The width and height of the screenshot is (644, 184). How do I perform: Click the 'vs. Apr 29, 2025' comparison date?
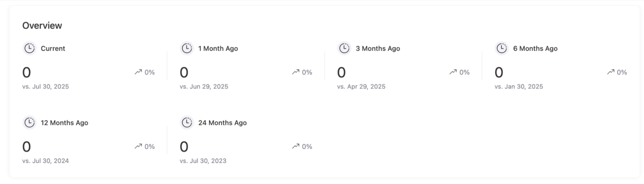click(361, 87)
